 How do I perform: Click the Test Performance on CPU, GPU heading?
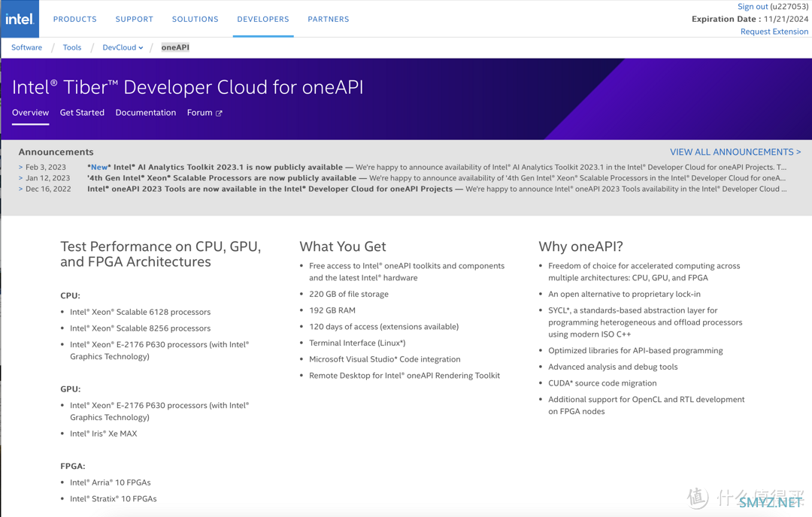(161, 254)
